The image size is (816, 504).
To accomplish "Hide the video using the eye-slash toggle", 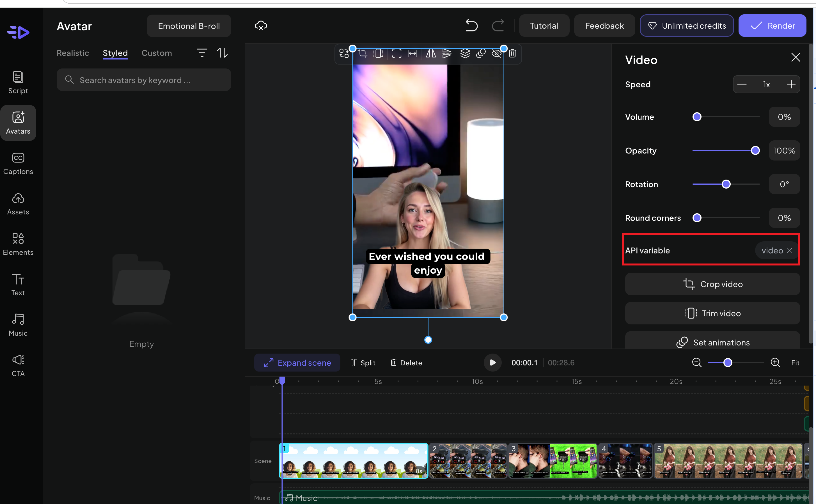I will coord(496,53).
